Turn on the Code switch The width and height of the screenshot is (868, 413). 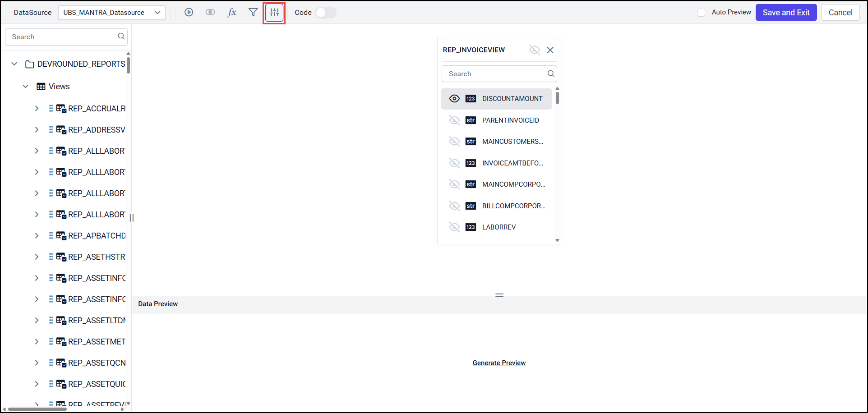coord(326,13)
